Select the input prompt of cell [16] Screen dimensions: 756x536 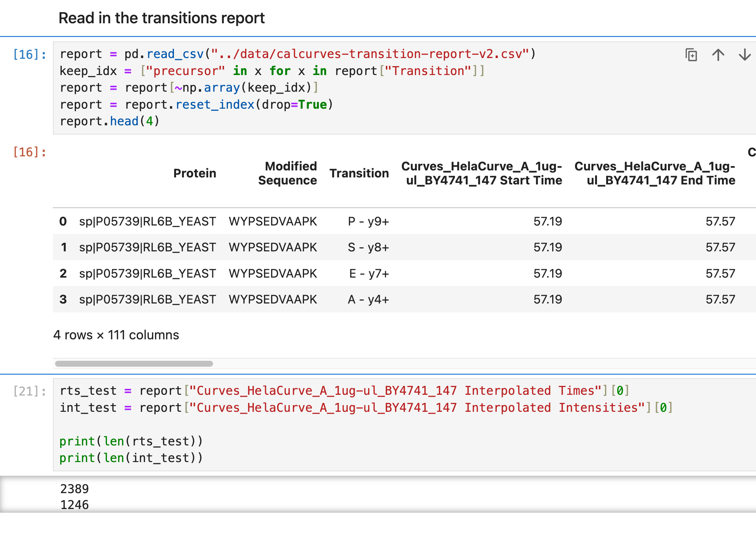[x=30, y=55]
